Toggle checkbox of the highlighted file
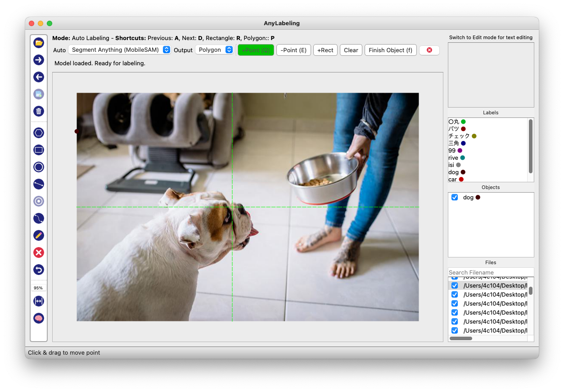 click(455, 286)
